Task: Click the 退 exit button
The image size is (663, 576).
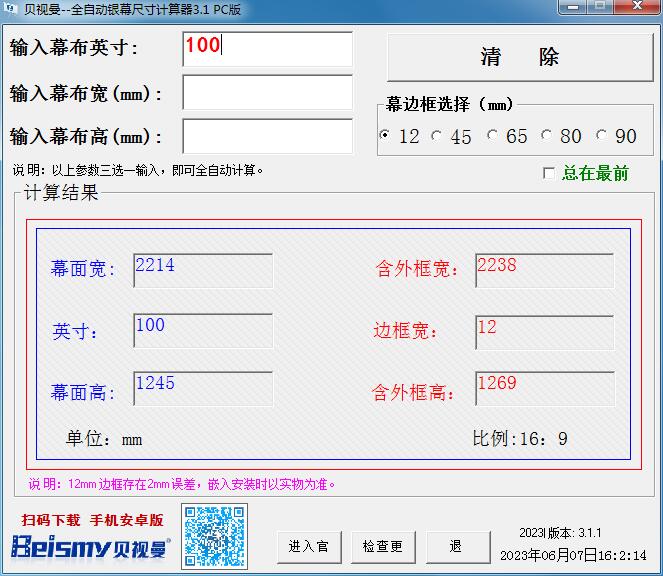Action: pos(458,547)
